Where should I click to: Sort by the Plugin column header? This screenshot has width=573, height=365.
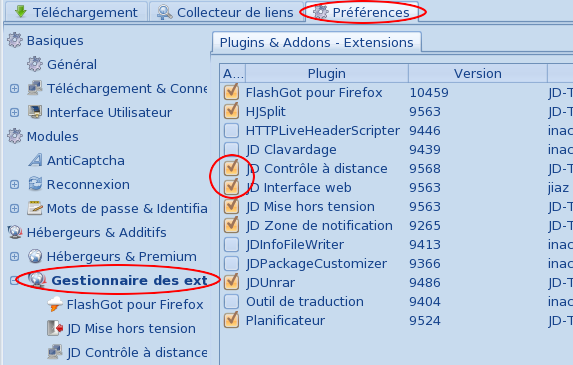(x=327, y=73)
